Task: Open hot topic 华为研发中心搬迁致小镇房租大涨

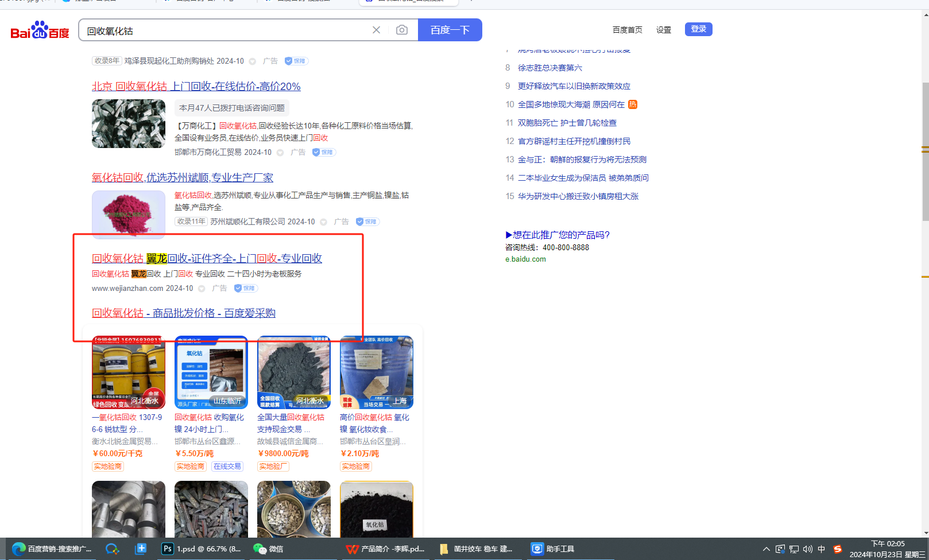Action: click(578, 196)
